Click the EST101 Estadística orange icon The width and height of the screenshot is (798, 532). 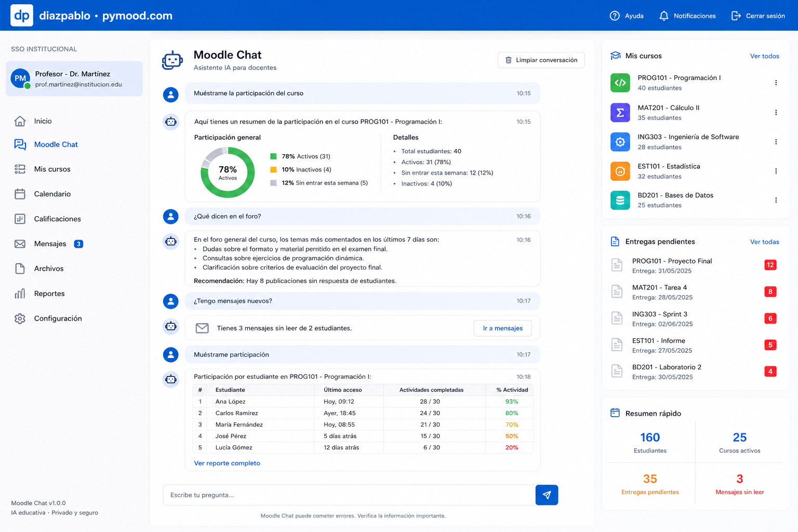[620, 171]
